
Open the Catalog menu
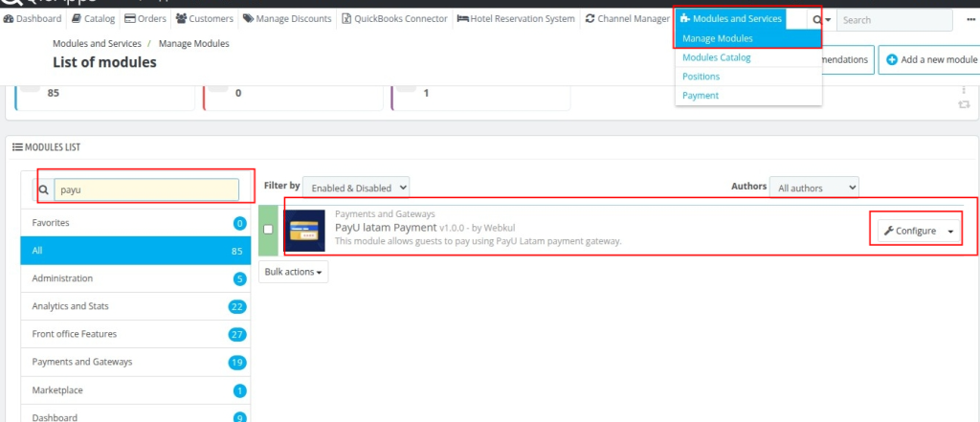tap(93, 19)
